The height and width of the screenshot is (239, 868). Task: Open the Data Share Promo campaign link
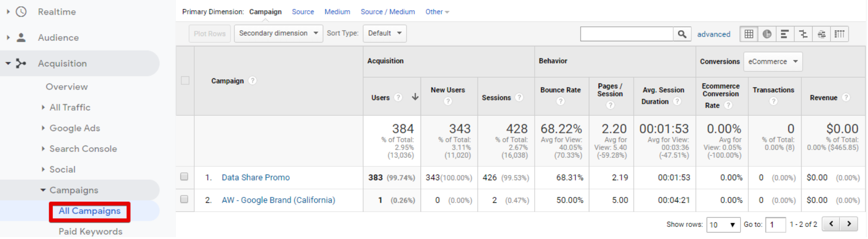pyautogui.click(x=255, y=177)
